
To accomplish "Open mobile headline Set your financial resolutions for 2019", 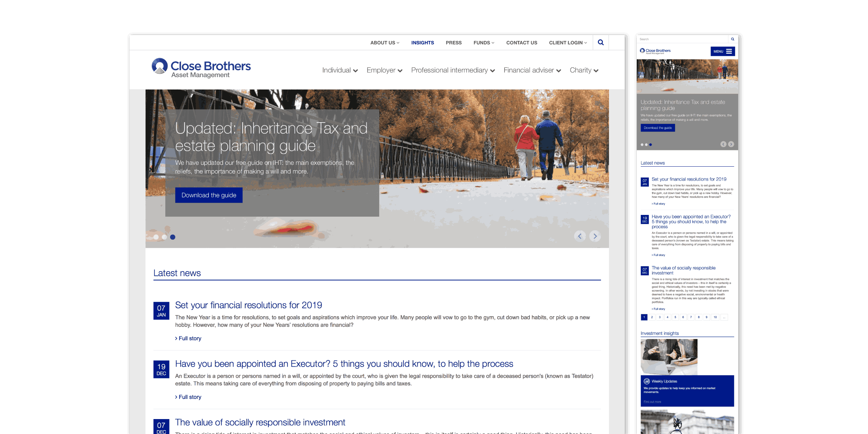I will (x=689, y=179).
